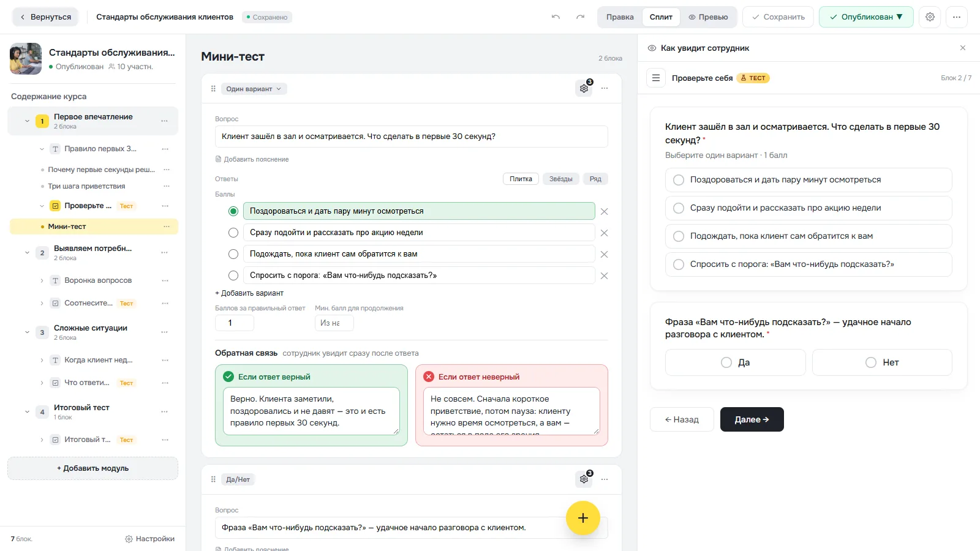Open more options of the Один вариант block

(x=605, y=89)
